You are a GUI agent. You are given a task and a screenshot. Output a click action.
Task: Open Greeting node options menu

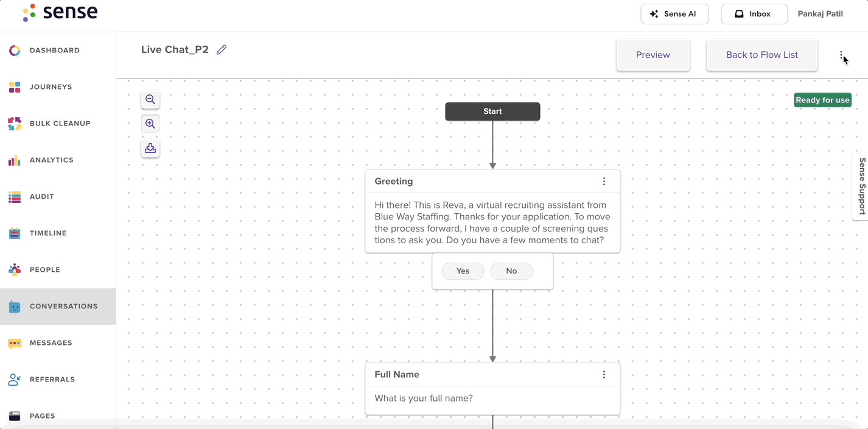pos(604,182)
